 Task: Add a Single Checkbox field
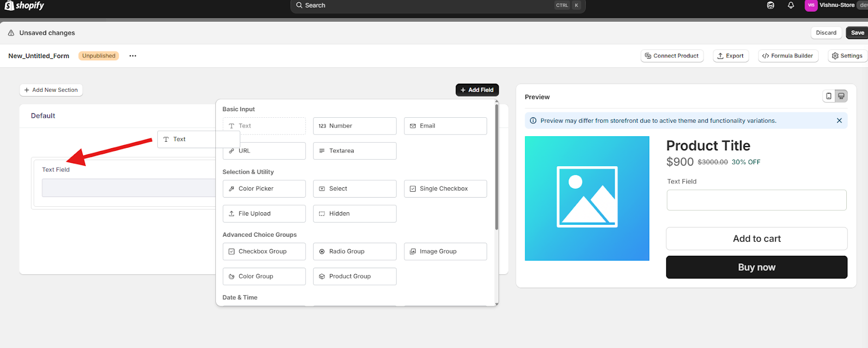click(x=445, y=189)
